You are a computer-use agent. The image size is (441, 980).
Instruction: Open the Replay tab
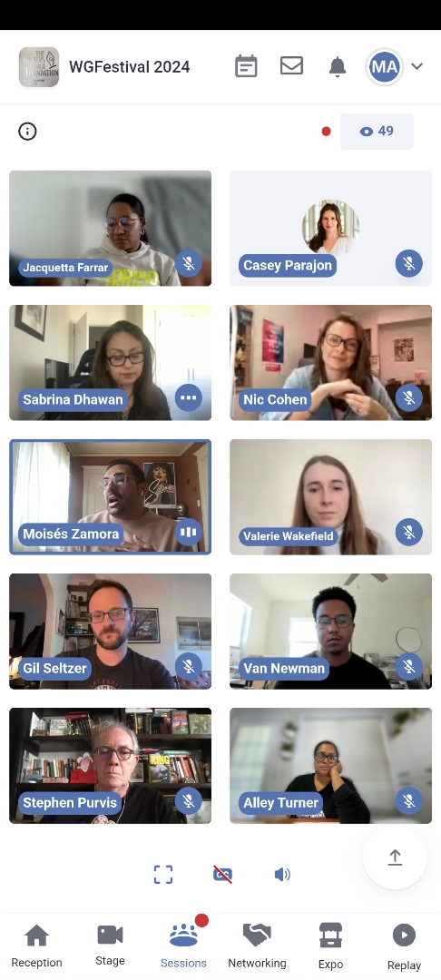click(404, 946)
